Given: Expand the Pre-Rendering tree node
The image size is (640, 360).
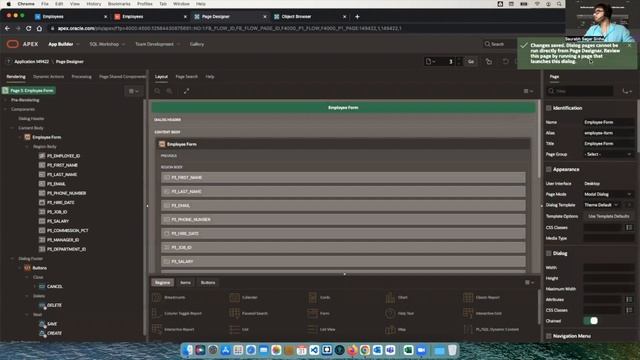Looking at the screenshot, I should [x=6, y=100].
